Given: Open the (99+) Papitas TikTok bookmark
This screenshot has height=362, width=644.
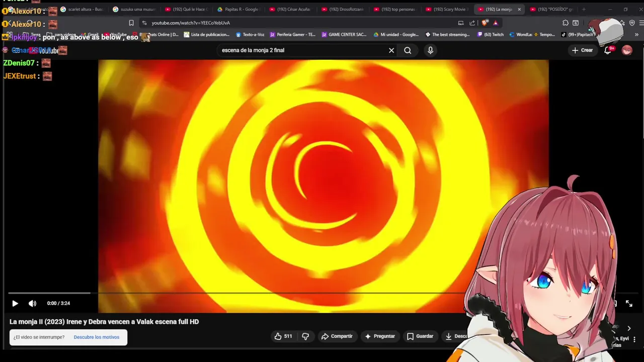Looking at the screenshot, I should click(x=578, y=35).
